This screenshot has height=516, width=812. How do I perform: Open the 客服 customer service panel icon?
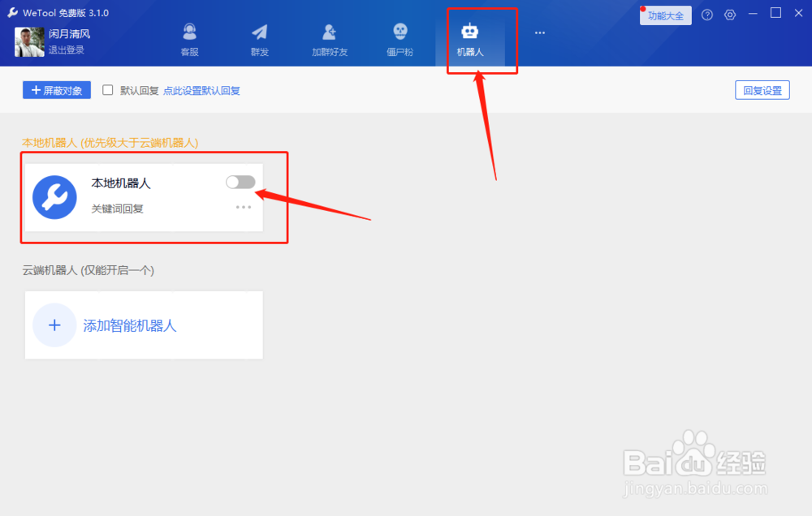point(189,32)
